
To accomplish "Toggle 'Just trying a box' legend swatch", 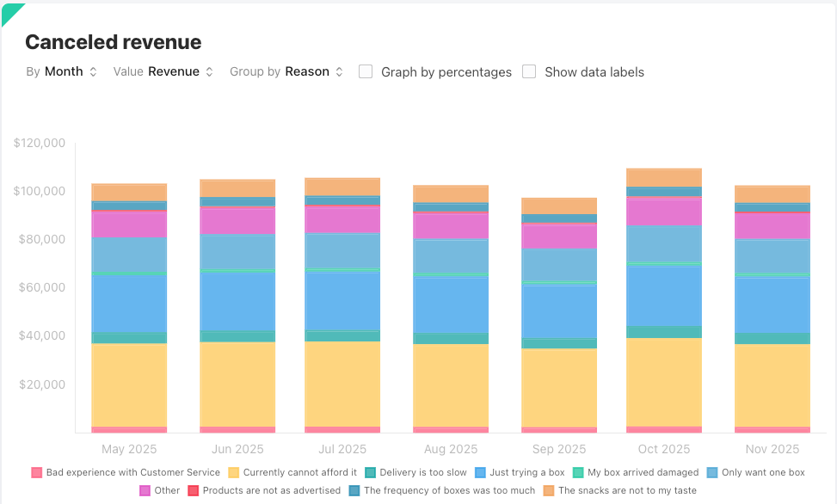I will coord(481,472).
